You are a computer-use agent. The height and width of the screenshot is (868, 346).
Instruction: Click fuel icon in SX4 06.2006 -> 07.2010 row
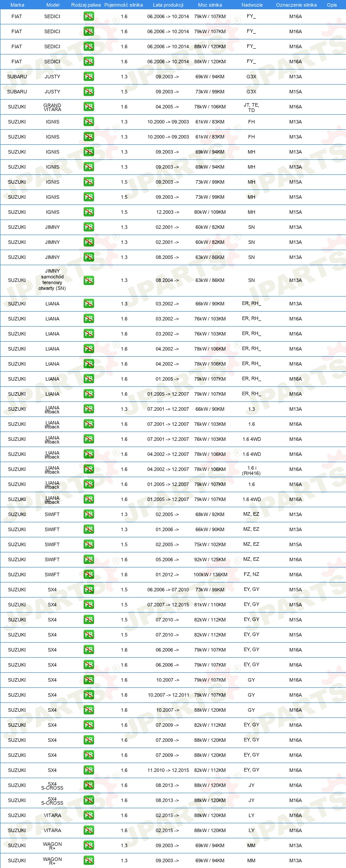[88, 590]
